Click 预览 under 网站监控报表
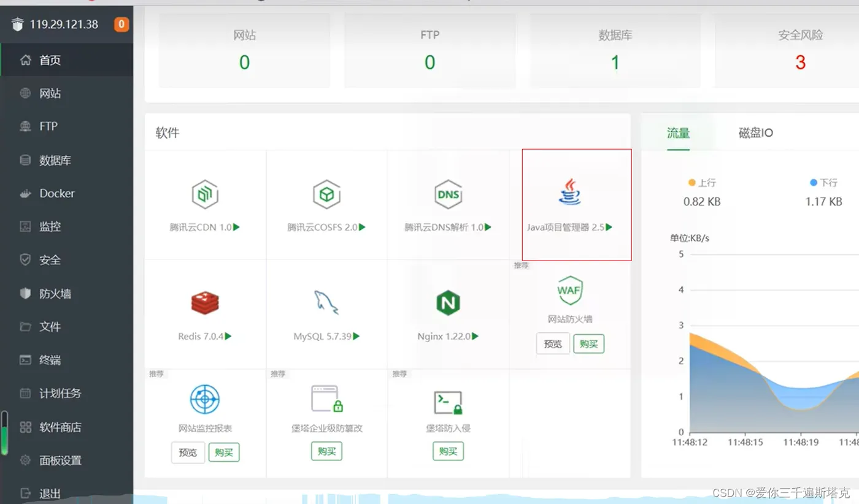The image size is (859, 504). coord(188,452)
